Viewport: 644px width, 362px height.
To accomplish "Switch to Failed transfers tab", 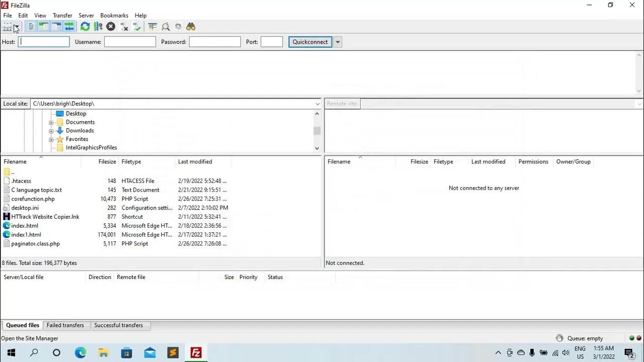I will [65, 325].
